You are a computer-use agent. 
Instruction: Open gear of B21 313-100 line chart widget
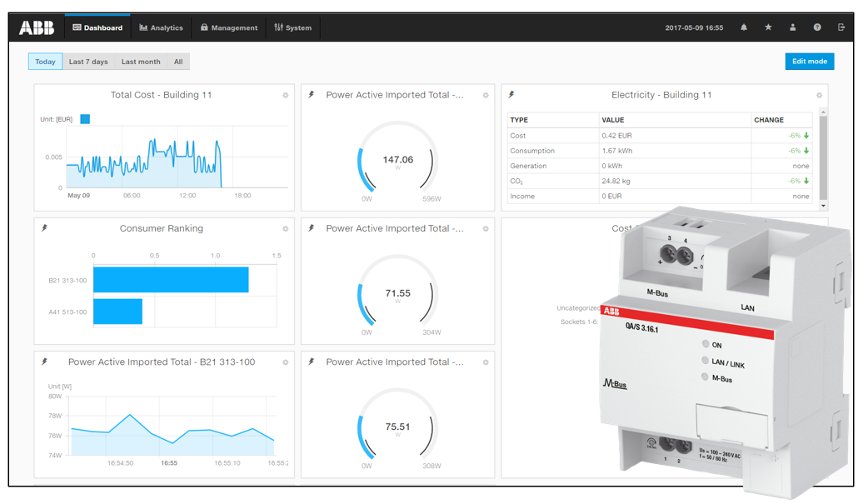[286, 362]
